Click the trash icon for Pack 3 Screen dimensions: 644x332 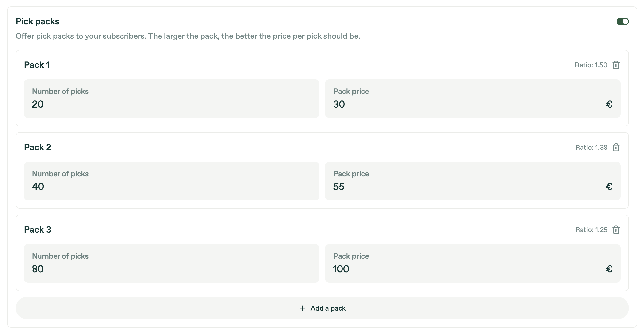pos(616,230)
